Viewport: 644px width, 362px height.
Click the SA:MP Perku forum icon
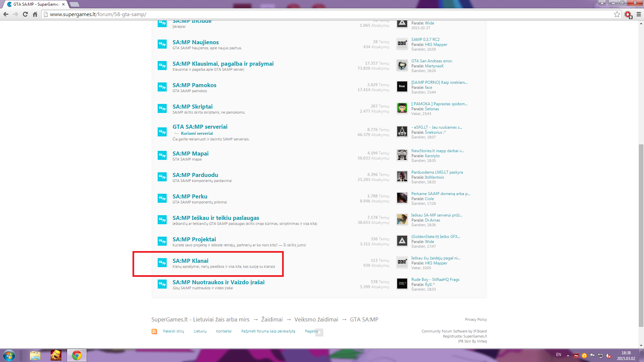click(162, 198)
